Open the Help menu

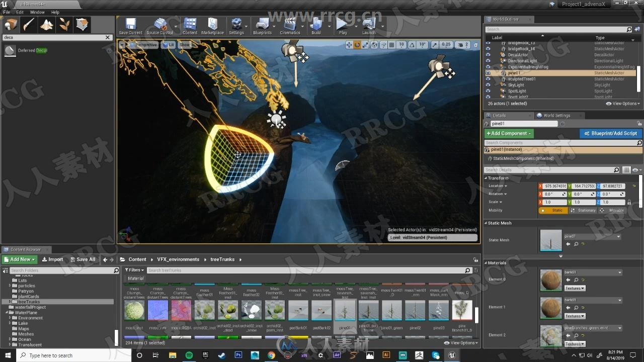coord(55,12)
